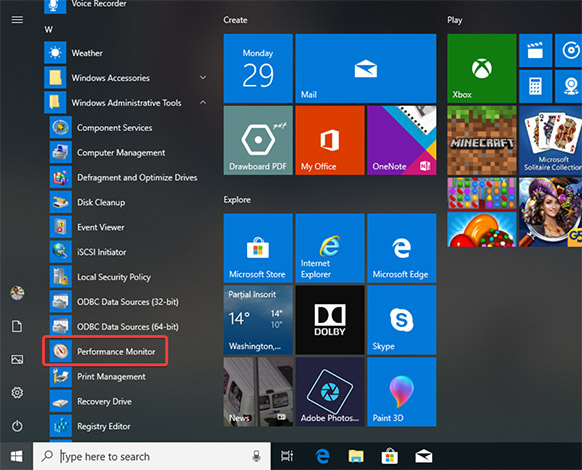Viewport: 582px width, 470px height.
Task: Open the Groove Music disc tile
Action: click(568, 50)
